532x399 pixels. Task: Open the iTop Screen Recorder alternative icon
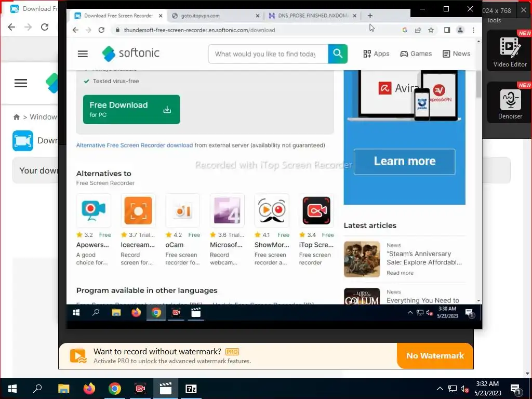point(316,210)
